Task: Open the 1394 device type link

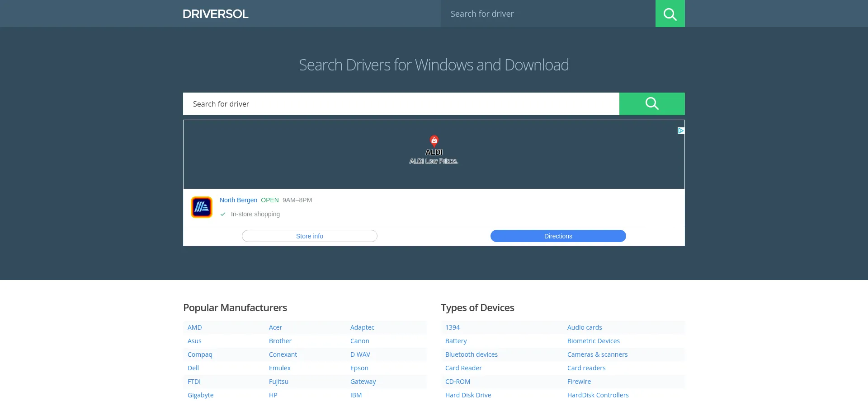Action: pos(453,327)
